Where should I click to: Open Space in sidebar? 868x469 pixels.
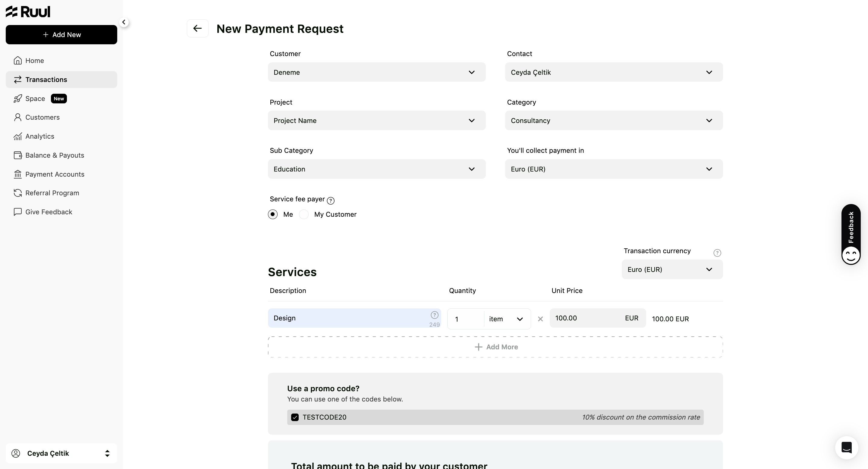click(61, 98)
